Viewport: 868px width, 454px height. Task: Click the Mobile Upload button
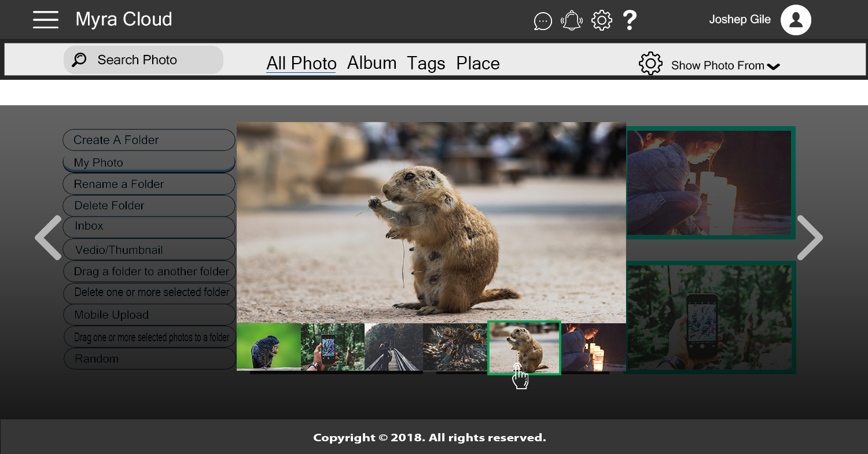[149, 315]
